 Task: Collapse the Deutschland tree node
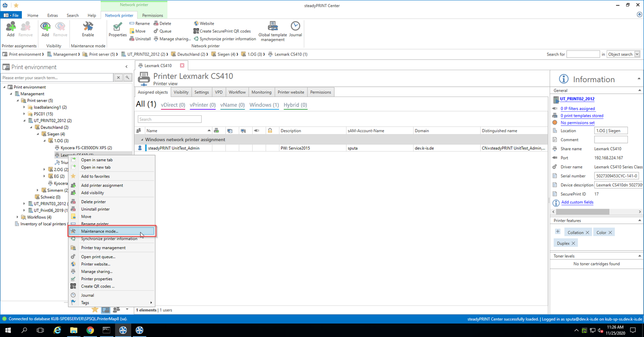coord(31,127)
